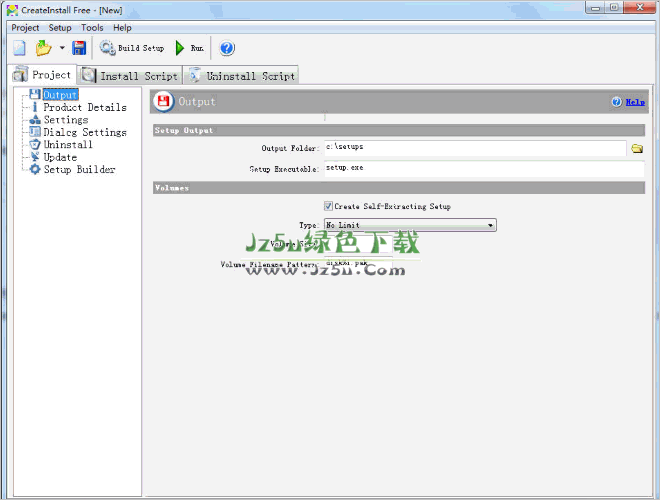Open the Tools menu
Screen dimensions: 660x500
point(92,28)
